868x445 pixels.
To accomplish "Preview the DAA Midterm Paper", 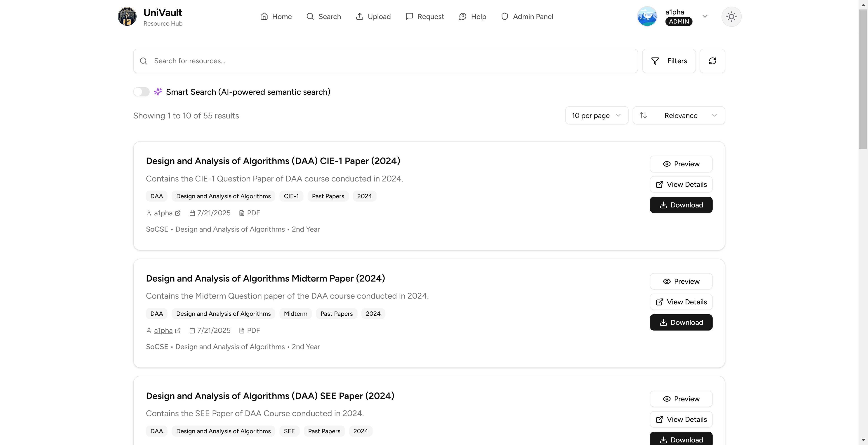I will pyautogui.click(x=681, y=281).
